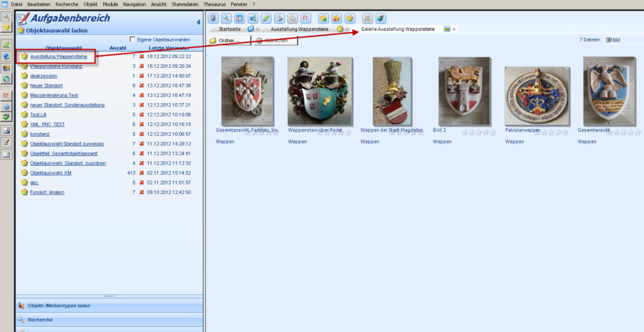
Task: Click the document with pen icon in sidebar
Action: click(x=6, y=142)
